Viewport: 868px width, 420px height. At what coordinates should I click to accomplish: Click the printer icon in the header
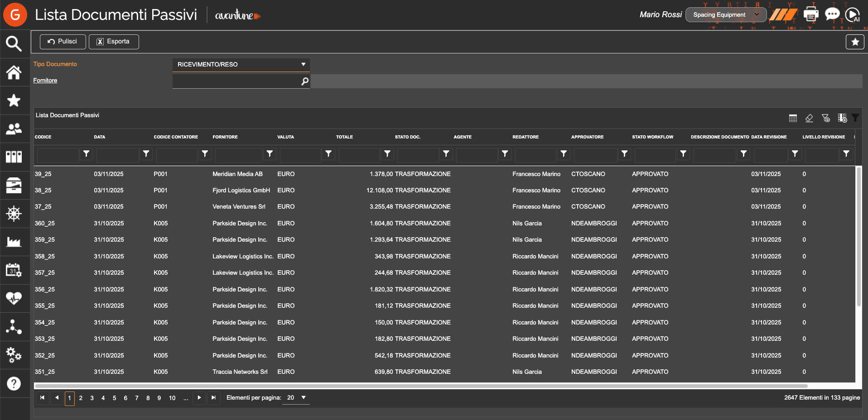coord(811,14)
